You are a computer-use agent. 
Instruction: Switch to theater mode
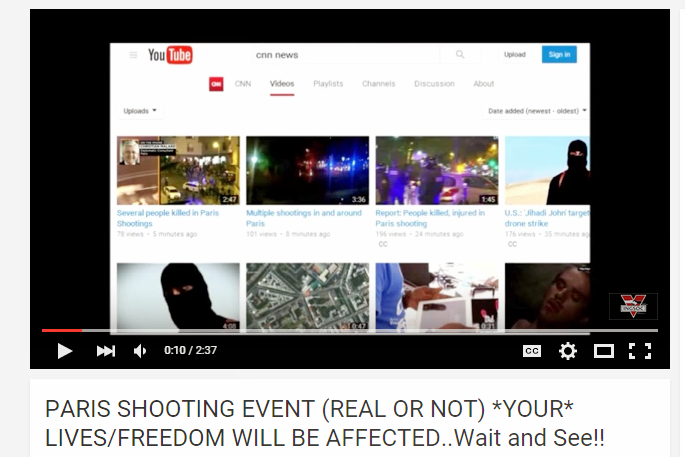[603, 351]
